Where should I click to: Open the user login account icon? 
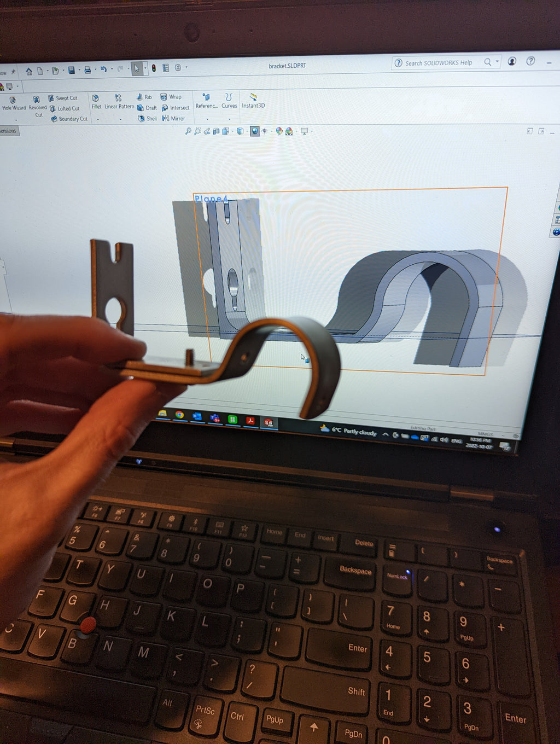coord(512,61)
